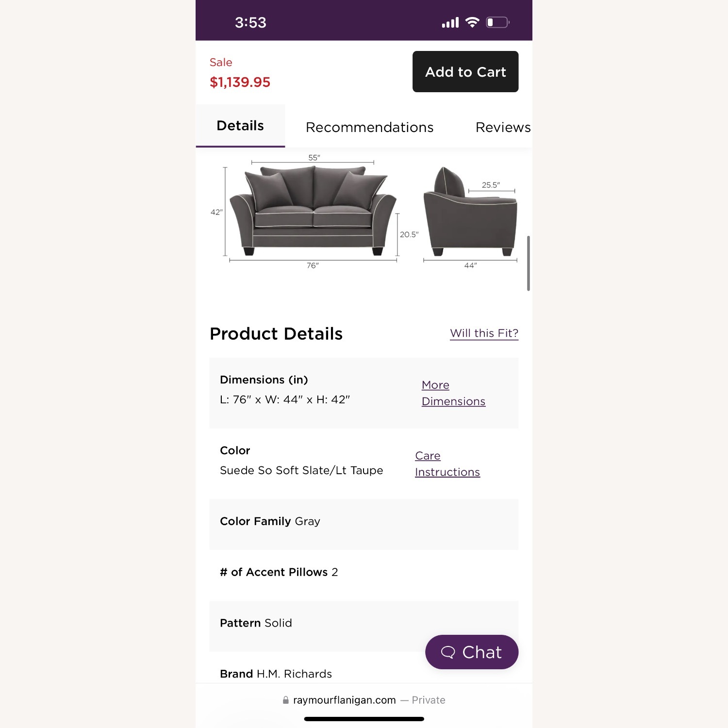The image size is (728, 728).
Task: View the Care Instructions link
Action: pyautogui.click(x=447, y=464)
